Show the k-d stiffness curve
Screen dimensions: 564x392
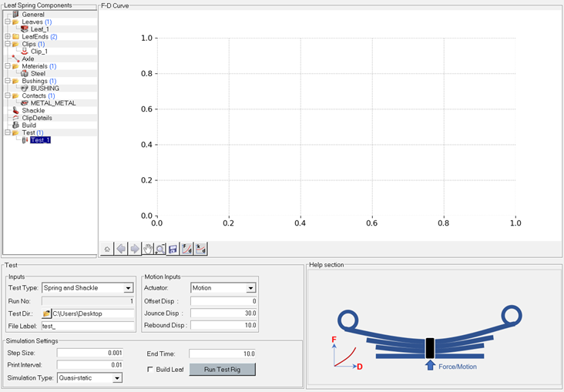(200, 249)
